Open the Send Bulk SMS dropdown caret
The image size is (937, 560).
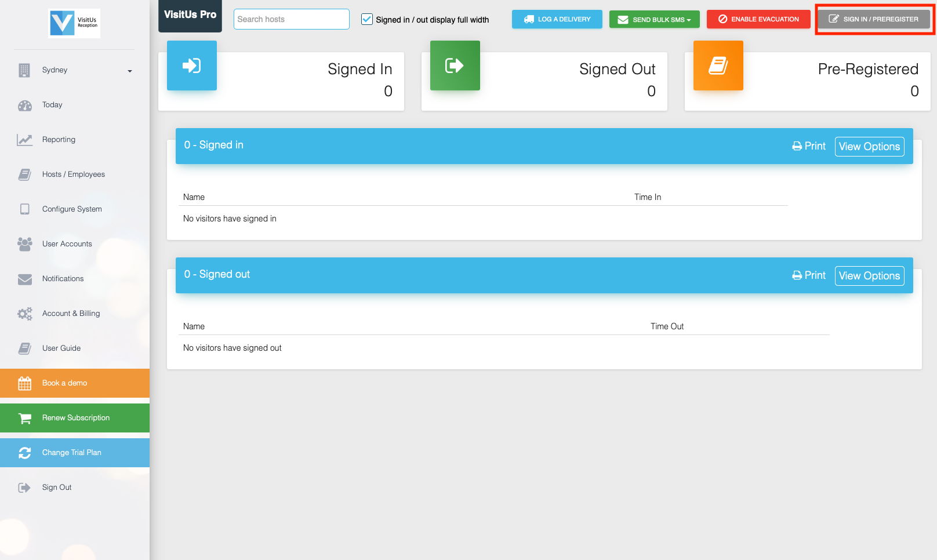coord(689,20)
